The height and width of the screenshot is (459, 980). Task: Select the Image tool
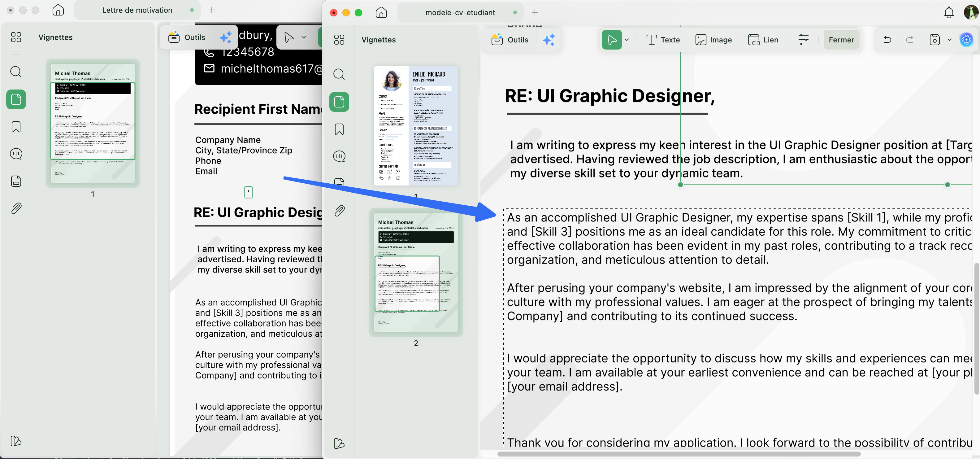coord(713,40)
